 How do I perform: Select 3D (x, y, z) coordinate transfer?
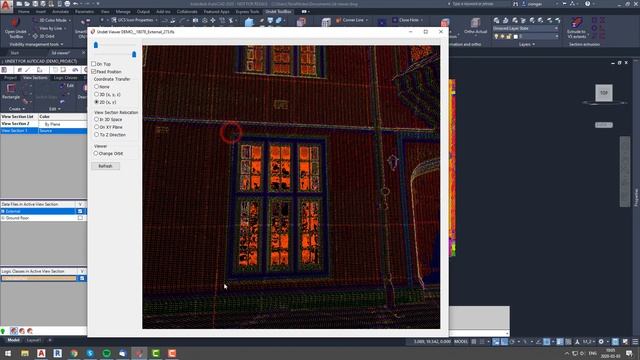97,94
